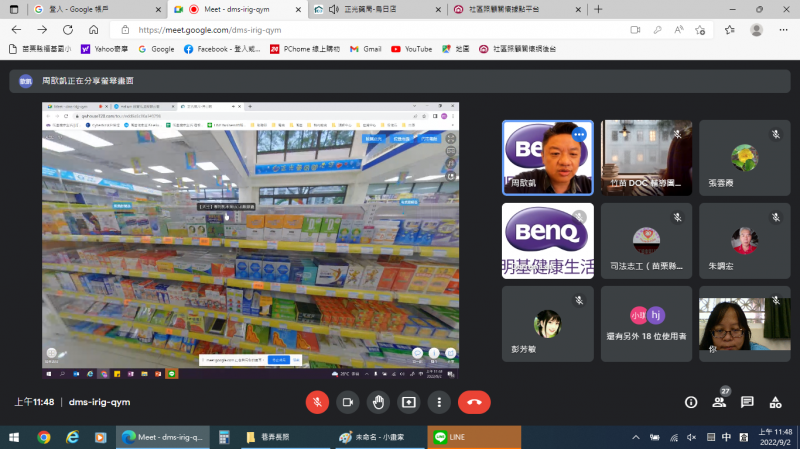The width and height of the screenshot is (800, 449).
Task: Click the 周歆凱正在分享螢幕畫面 banner
Action: tap(400, 81)
